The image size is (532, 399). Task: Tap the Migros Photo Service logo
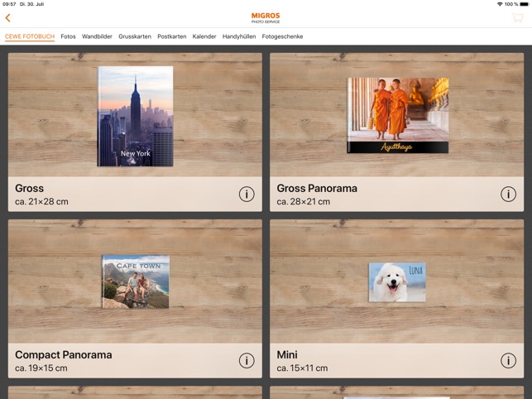point(266,18)
